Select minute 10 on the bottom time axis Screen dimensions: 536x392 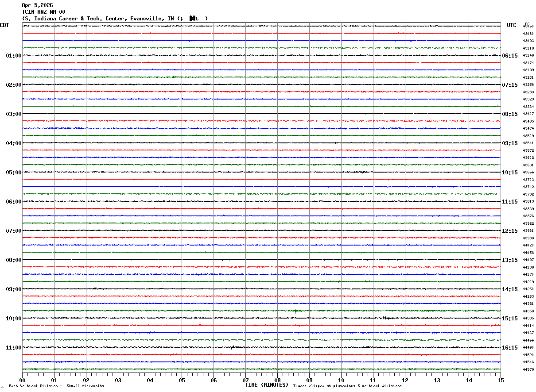(341, 380)
